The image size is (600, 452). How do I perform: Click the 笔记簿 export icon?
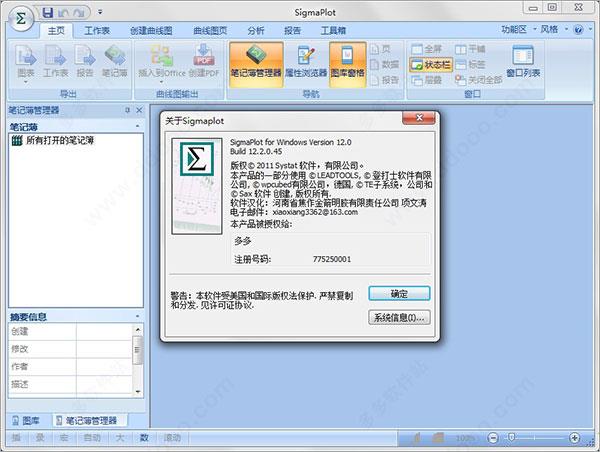[x=114, y=60]
